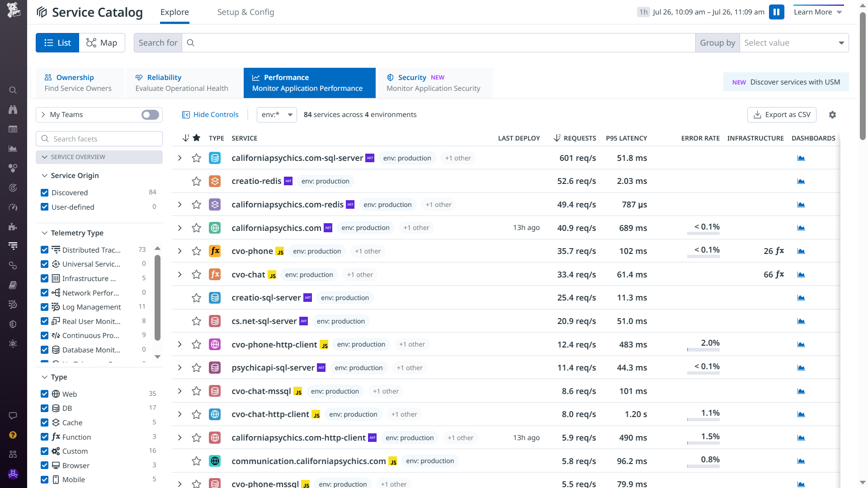Click Hide Controls link
Screen dimensions: 868x488
[210, 115]
